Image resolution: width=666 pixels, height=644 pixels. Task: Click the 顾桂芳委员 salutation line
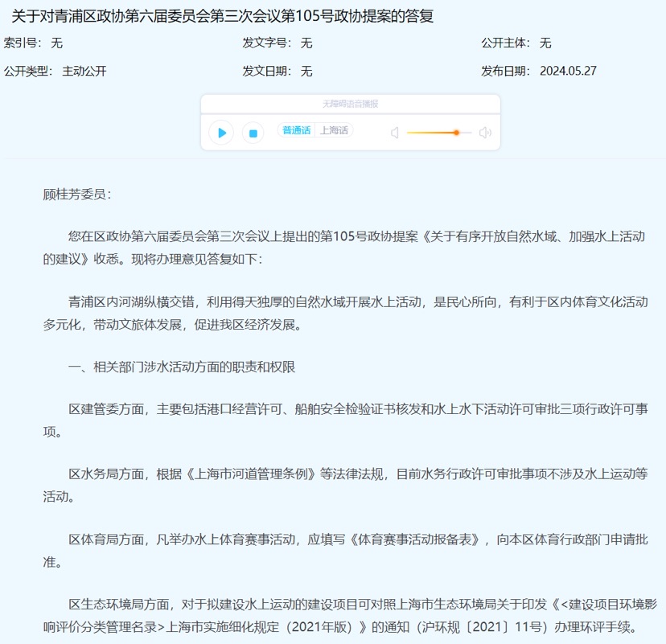click(x=78, y=194)
